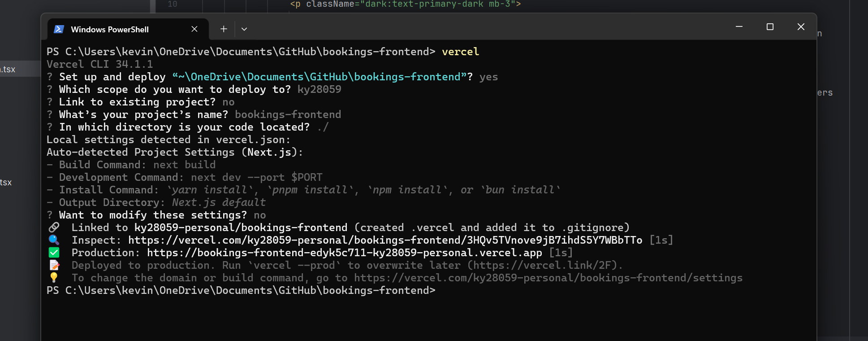Click line number 10 in the editor
This screenshot has width=868, height=341.
173,4
